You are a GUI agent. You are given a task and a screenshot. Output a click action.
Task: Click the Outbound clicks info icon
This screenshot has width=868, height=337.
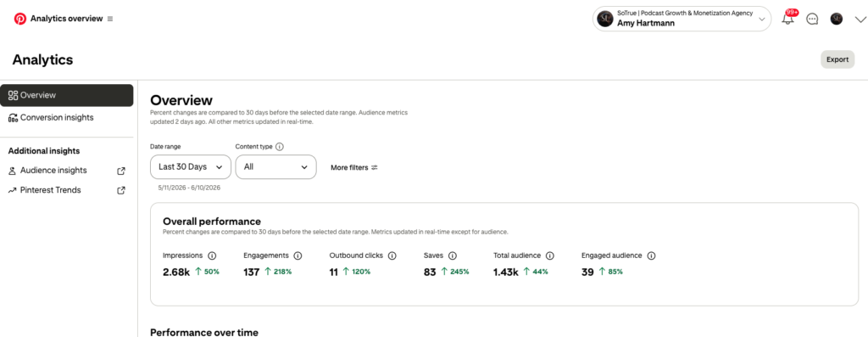point(392,256)
